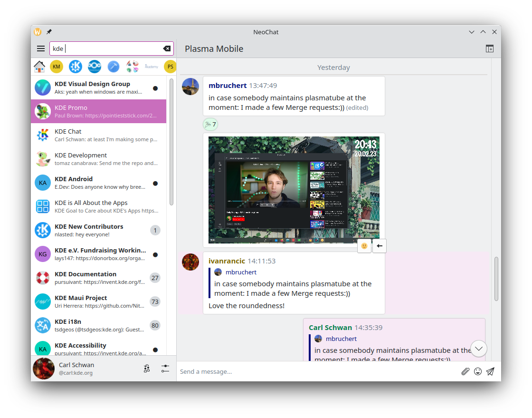Viewport: 532px width, 418px height.
Task: Click the send message paper plane icon
Action: pyautogui.click(x=490, y=371)
